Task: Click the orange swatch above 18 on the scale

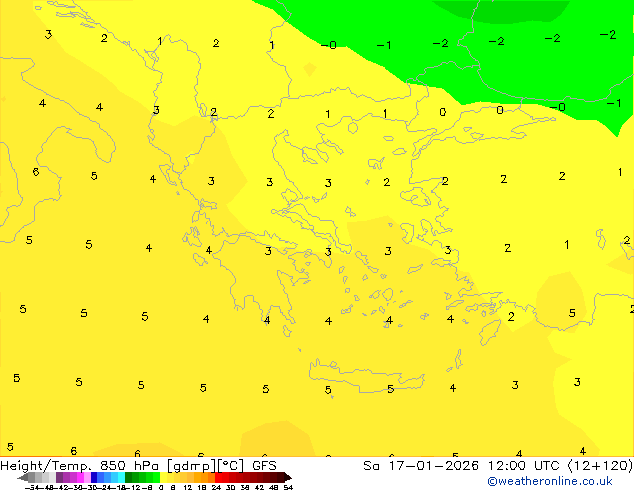Action: pos(205,477)
